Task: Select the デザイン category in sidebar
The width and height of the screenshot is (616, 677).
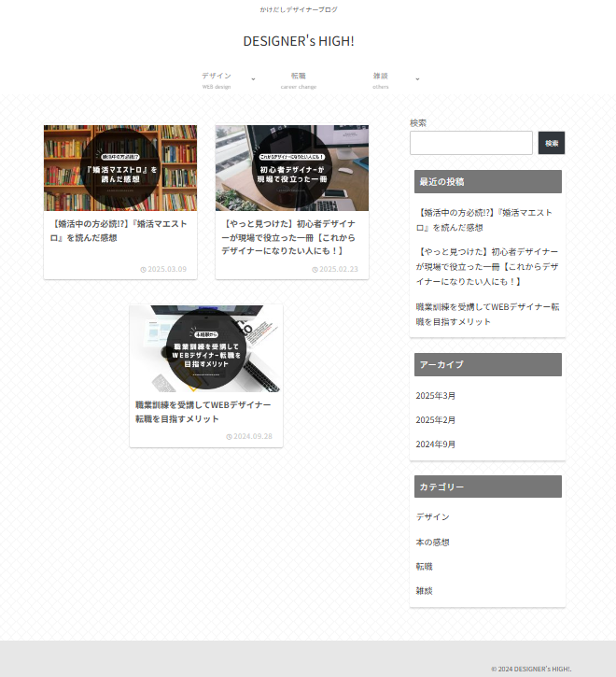Action: (x=433, y=517)
